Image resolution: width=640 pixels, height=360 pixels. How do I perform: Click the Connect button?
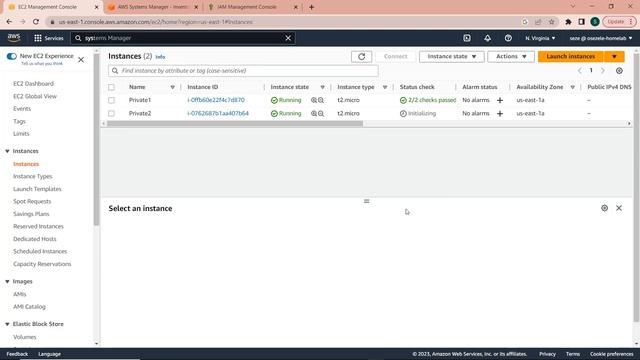396,56
